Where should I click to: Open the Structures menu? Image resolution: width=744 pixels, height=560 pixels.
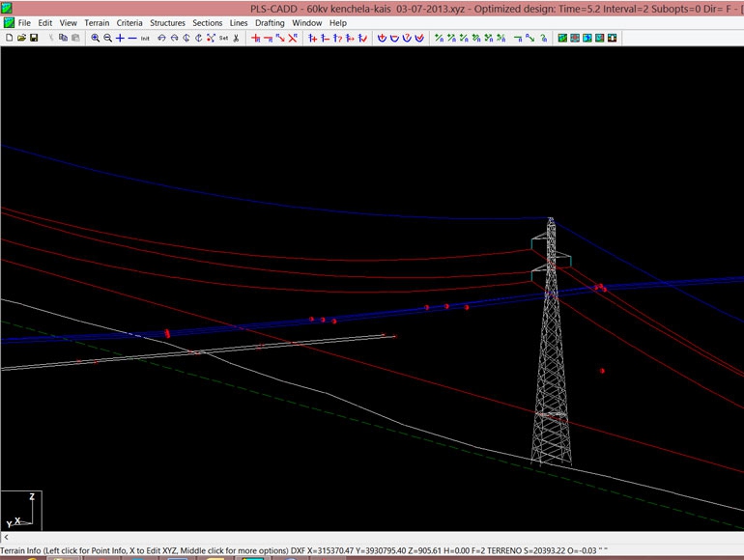(x=167, y=23)
